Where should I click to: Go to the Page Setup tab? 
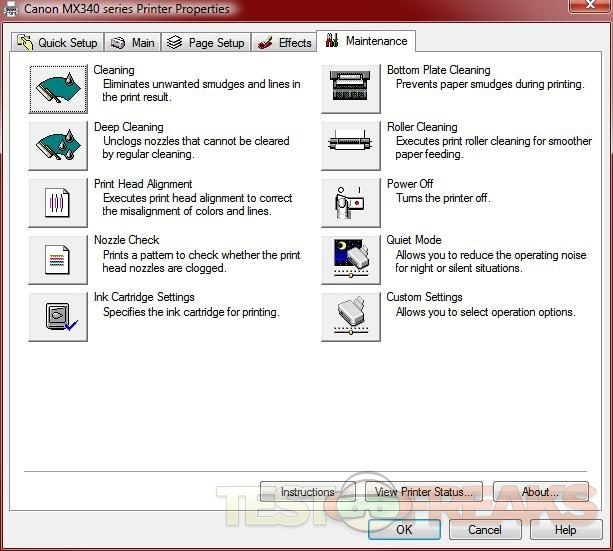coord(206,43)
